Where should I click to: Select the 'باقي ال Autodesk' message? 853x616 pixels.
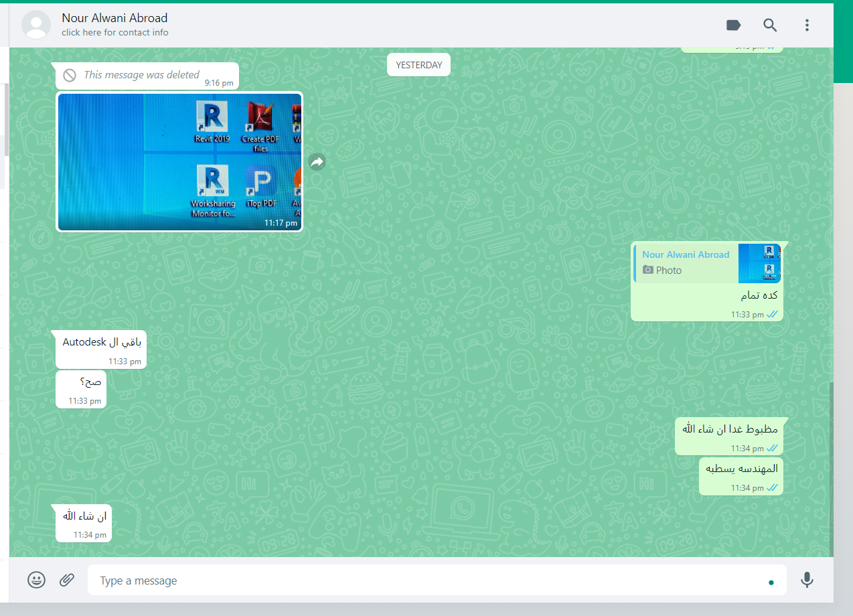[x=101, y=349]
